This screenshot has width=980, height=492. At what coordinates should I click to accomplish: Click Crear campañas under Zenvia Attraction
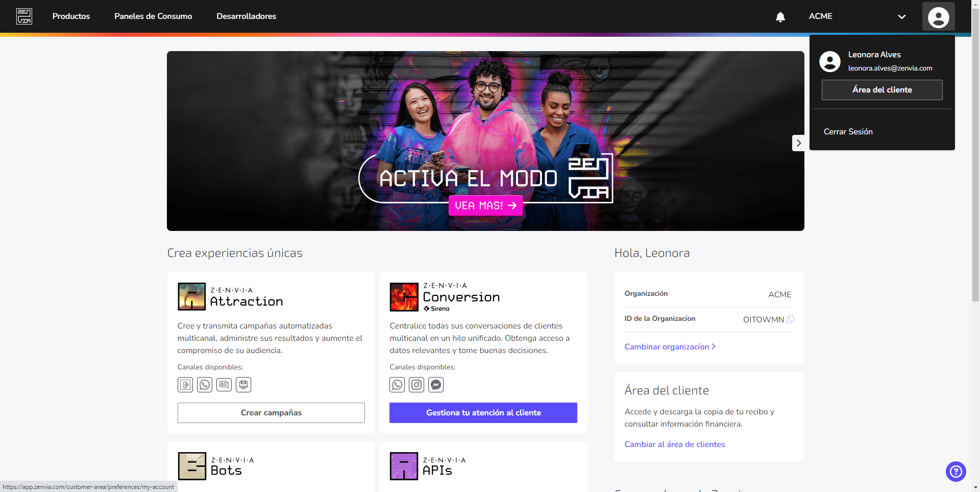coord(271,412)
